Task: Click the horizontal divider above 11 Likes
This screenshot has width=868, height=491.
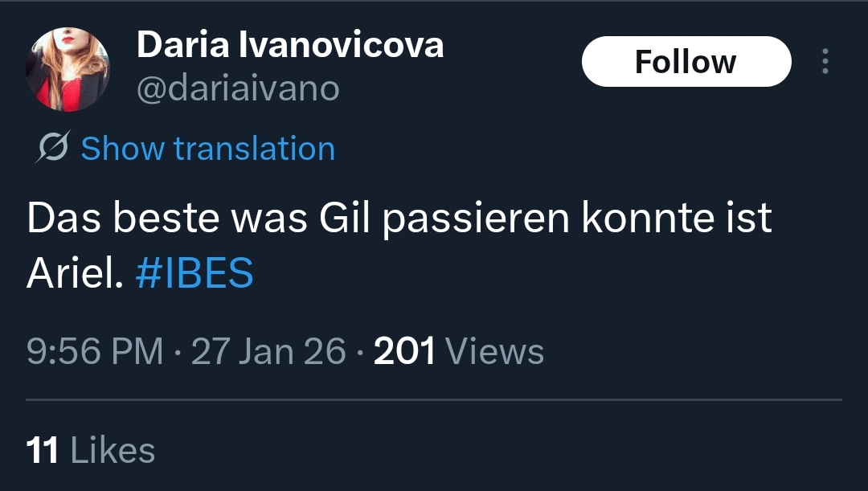Action: 434,399
